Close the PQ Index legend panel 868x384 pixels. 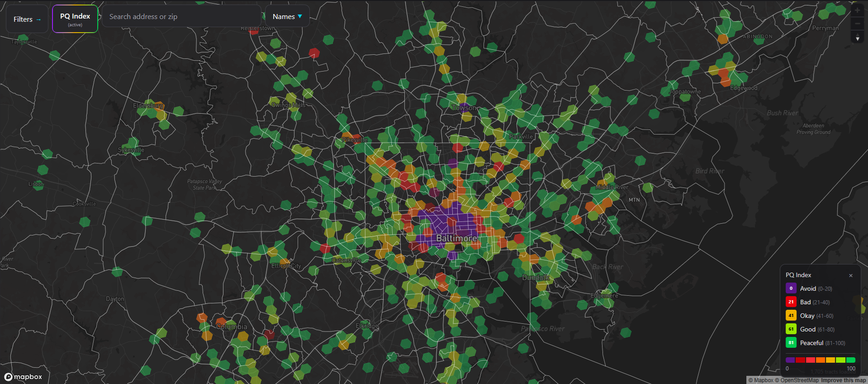[851, 275]
